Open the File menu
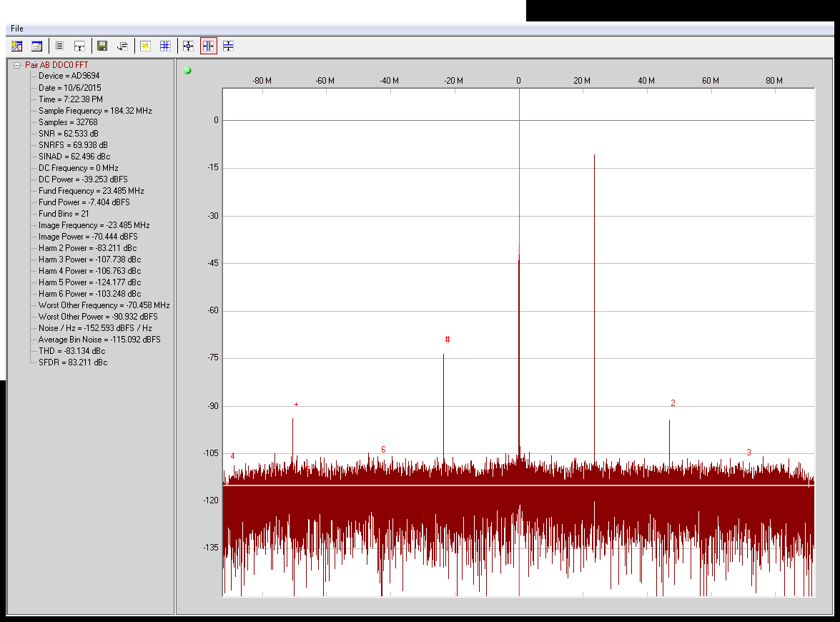The height and width of the screenshot is (622, 840). [x=16, y=29]
